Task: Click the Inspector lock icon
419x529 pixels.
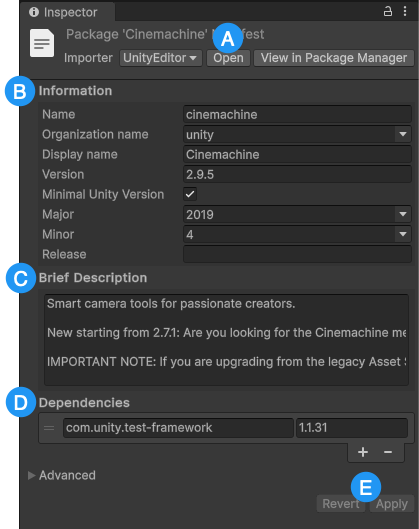Action: coord(388,11)
